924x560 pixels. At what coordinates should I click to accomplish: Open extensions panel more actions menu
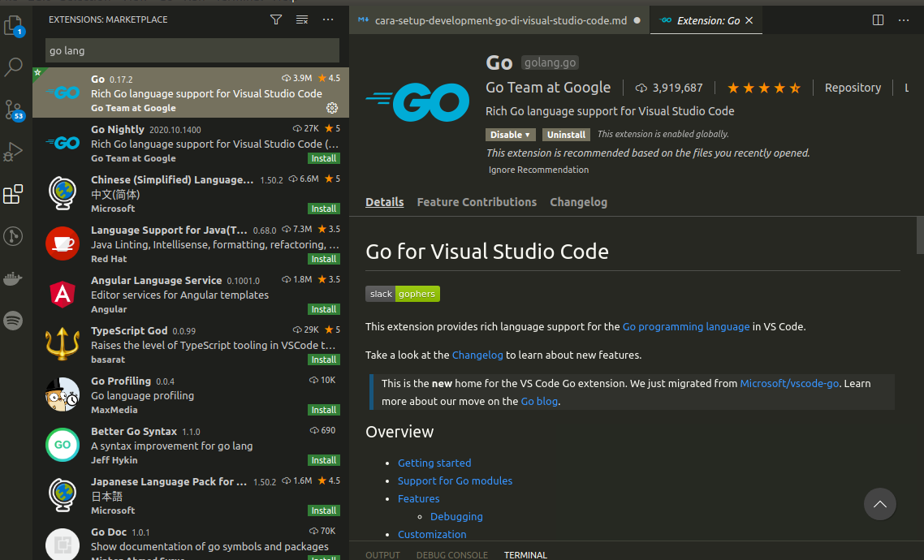(328, 19)
